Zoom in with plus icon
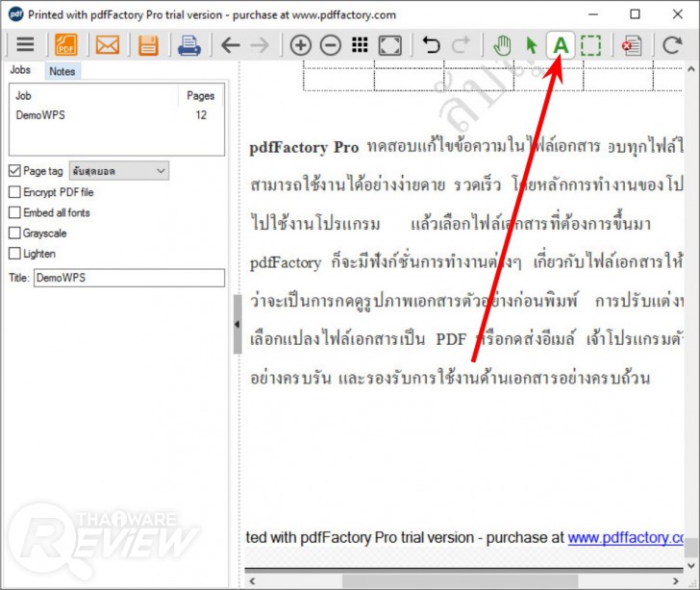This screenshot has width=700, height=590. [x=300, y=45]
